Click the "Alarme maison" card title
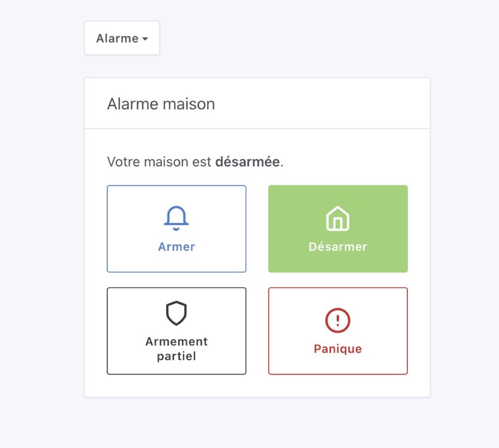The image size is (499, 448). pyautogui.click(x=161, y=104)
